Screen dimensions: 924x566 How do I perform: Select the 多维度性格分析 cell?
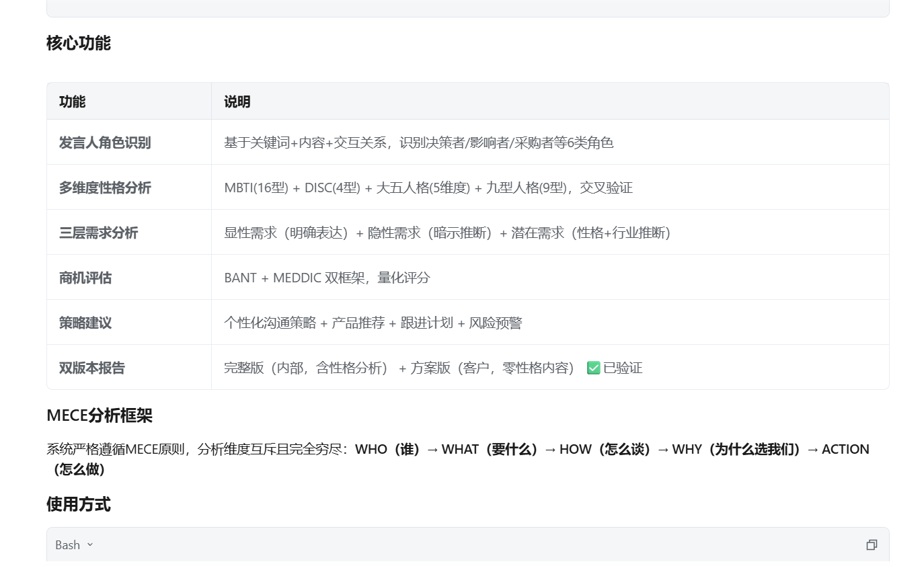(105, 188)
